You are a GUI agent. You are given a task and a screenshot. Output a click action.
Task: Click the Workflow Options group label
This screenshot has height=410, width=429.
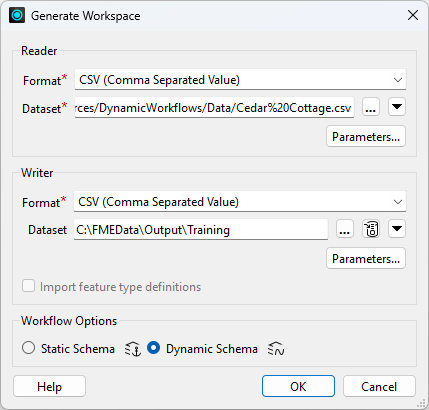click(x=69, y=321)
